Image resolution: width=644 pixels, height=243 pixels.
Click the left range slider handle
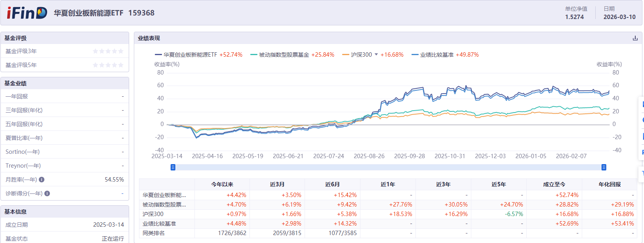click(173, 167)
